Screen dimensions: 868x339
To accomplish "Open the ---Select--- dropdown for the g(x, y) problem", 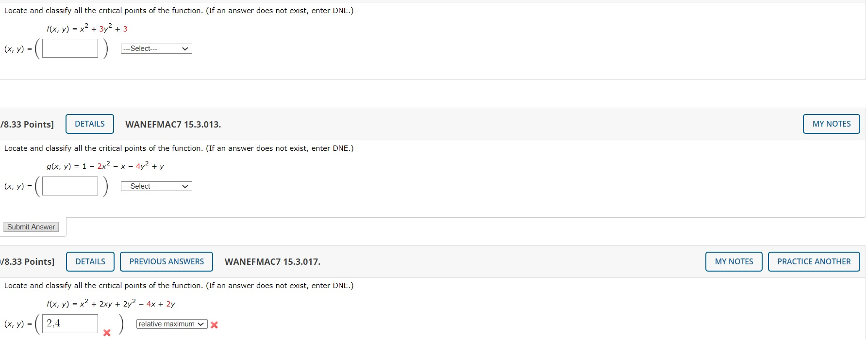I will point(155,186).
